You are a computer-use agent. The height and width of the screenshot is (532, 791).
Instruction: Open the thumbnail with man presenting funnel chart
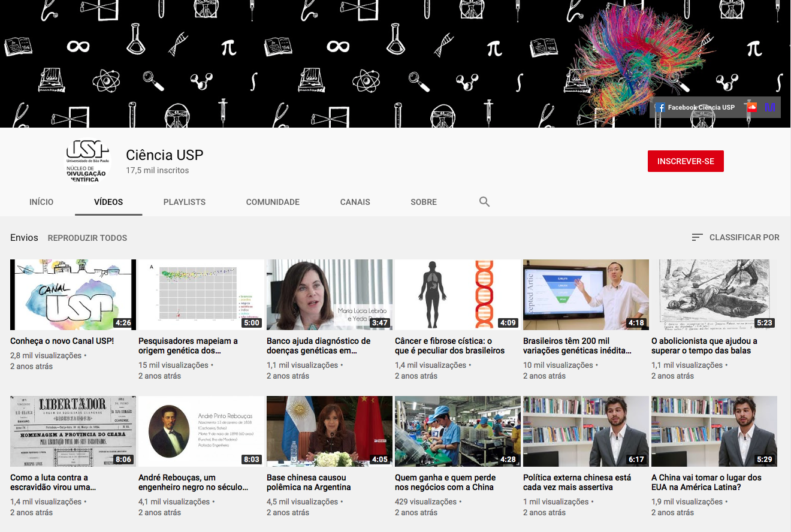586,295
